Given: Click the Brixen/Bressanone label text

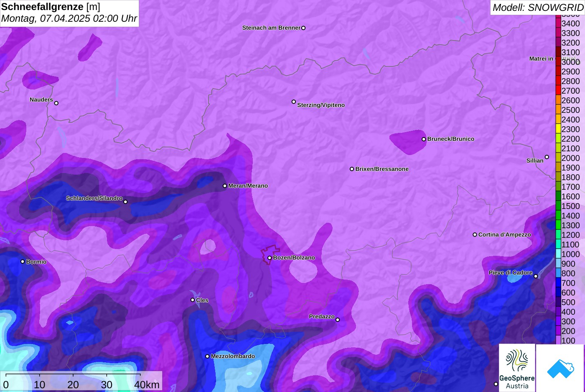Looking at the screenshot, I should pyautogui.click(x=382, y=169).
